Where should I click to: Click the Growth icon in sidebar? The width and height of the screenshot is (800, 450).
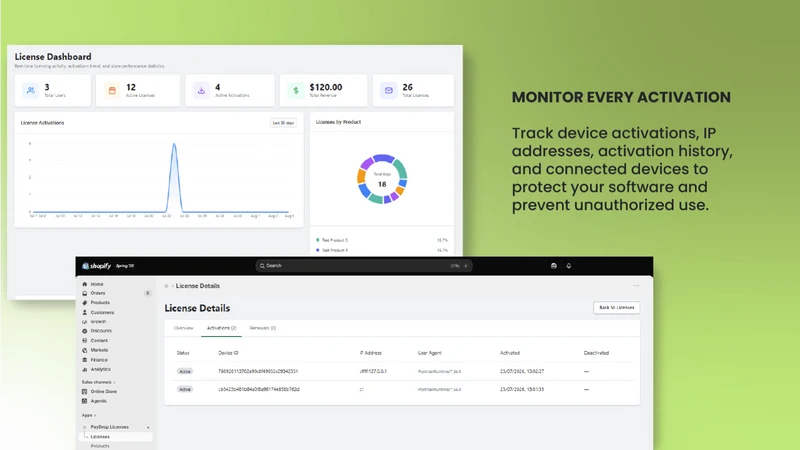[x=85, y=322]
